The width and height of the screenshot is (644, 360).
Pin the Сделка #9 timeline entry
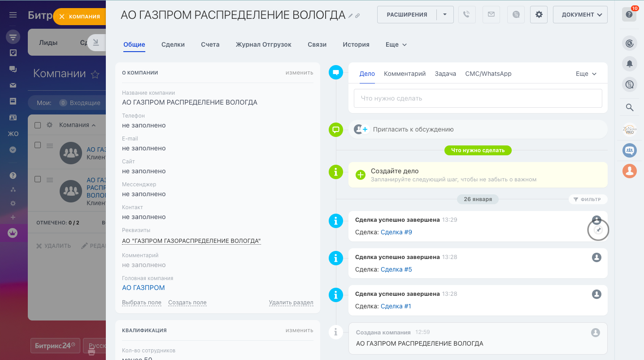(598, 230)
